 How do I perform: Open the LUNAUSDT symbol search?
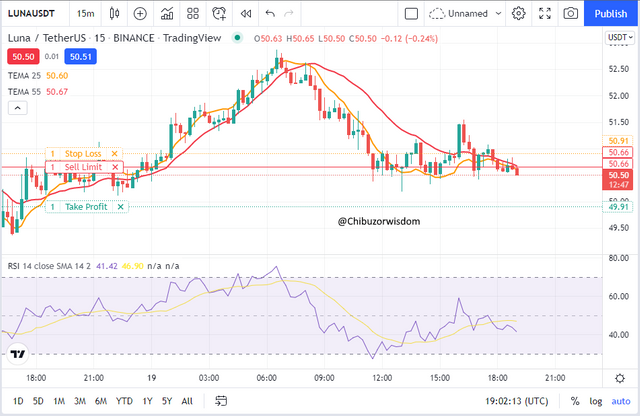point(31,13)
